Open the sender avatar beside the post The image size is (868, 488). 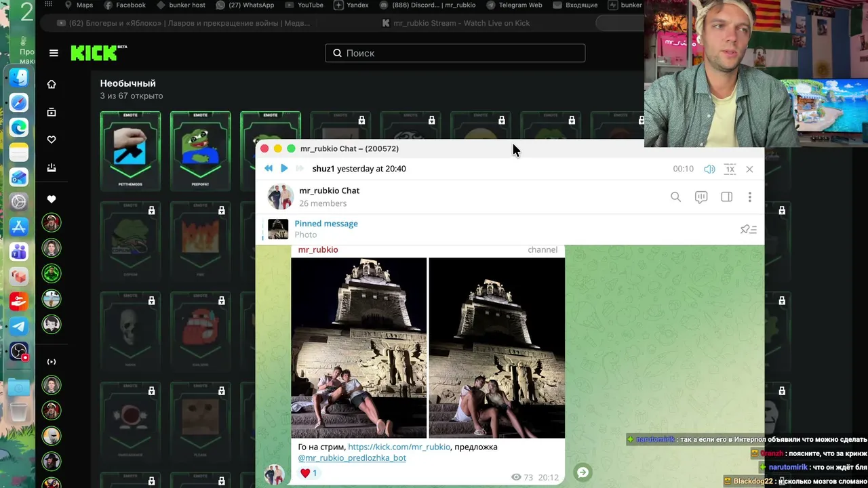point(274,474)
